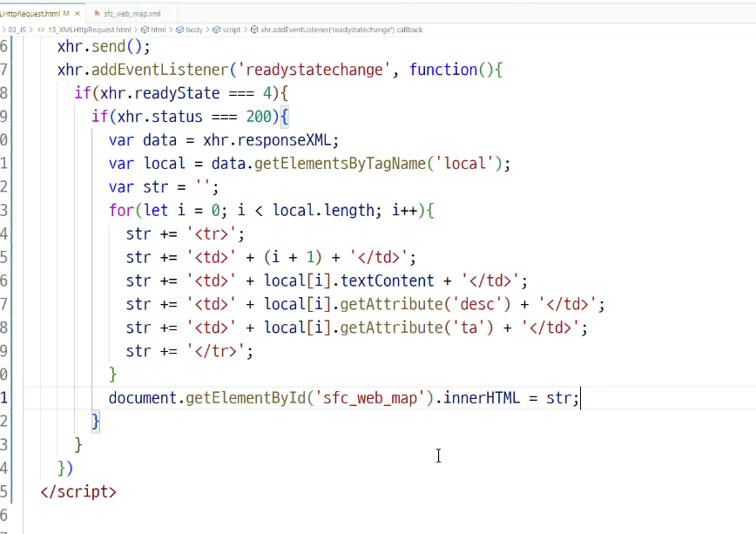Click getAttribute('ta') in code
Screen dimensions: 756x534
(x=416, y=328)
